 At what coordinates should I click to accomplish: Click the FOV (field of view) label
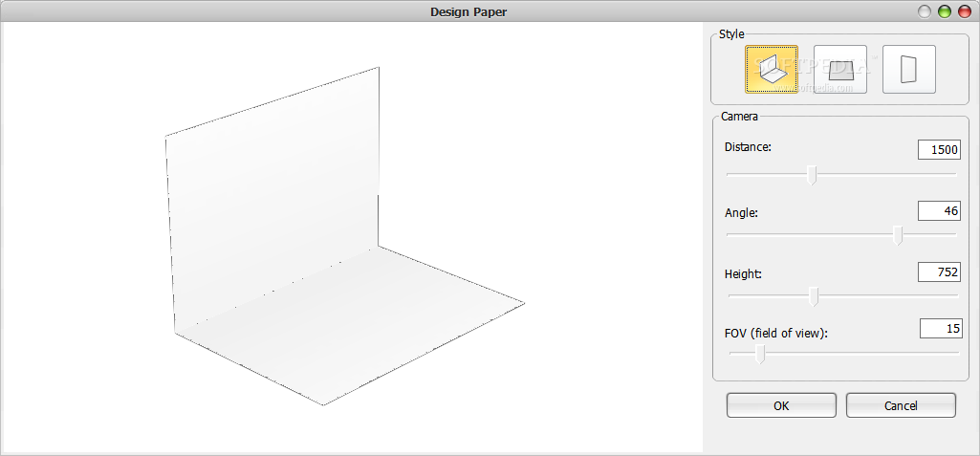coord(775,333)
